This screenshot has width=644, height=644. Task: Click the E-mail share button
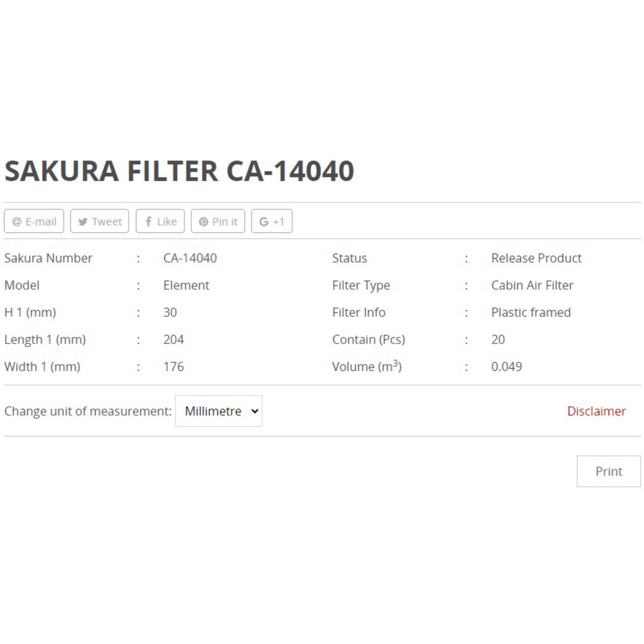coord(34,221)
